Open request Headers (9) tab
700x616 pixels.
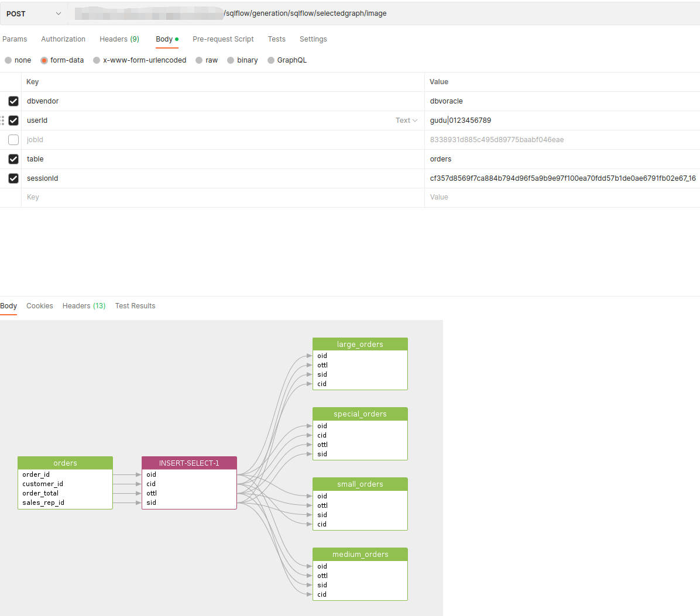pos(119,39)
